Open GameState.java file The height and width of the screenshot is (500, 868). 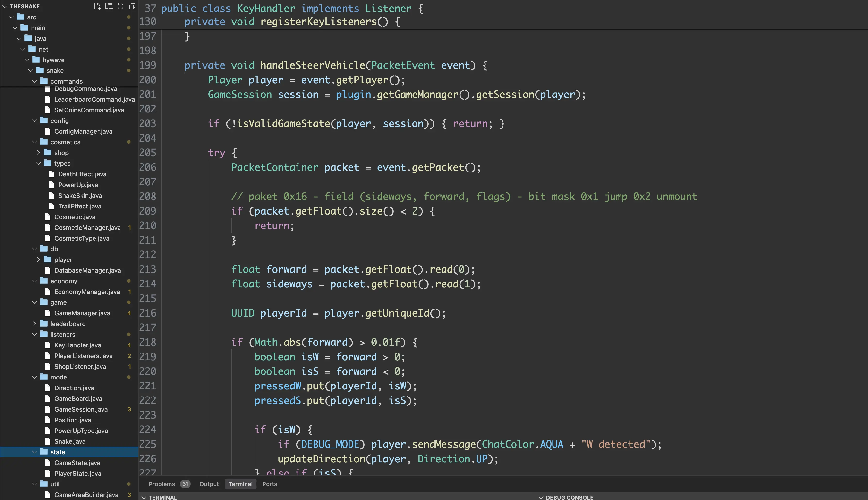click(77, 463)
